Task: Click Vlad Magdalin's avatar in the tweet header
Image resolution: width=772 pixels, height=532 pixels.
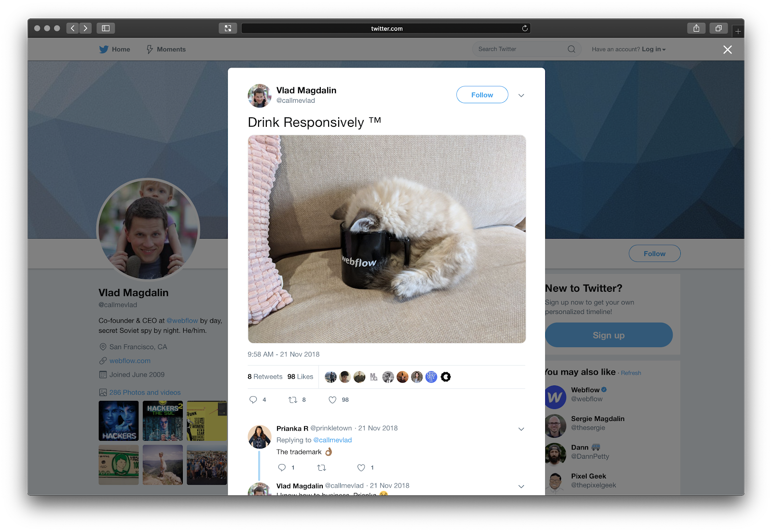Action: coord(260,95)
